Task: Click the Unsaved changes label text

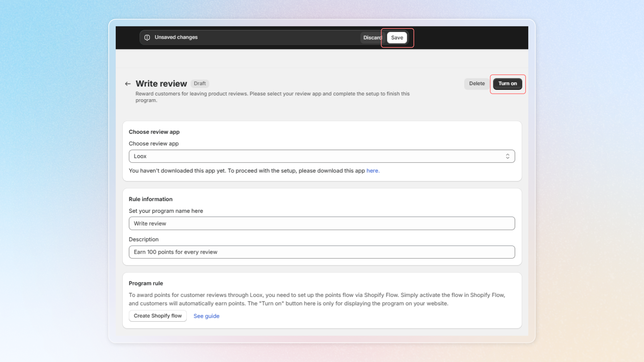Action: 176,37
